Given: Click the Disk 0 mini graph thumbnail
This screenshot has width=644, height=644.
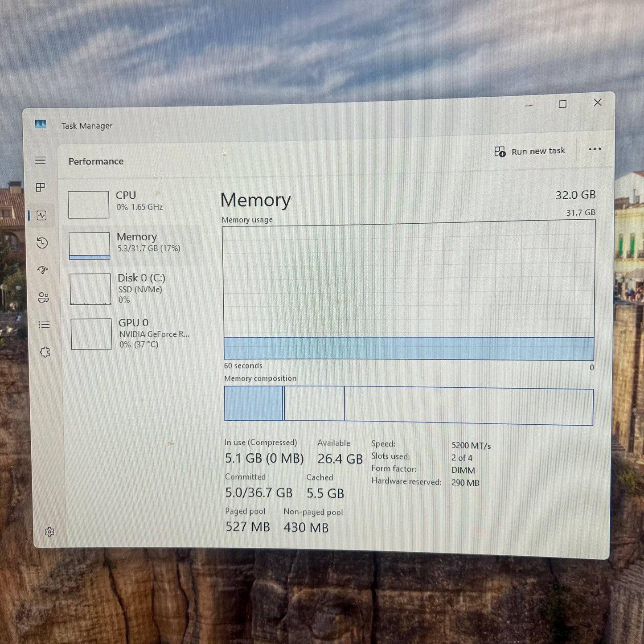Looking at the screenshot, I should pyautogui.click(x=90, y=289).
